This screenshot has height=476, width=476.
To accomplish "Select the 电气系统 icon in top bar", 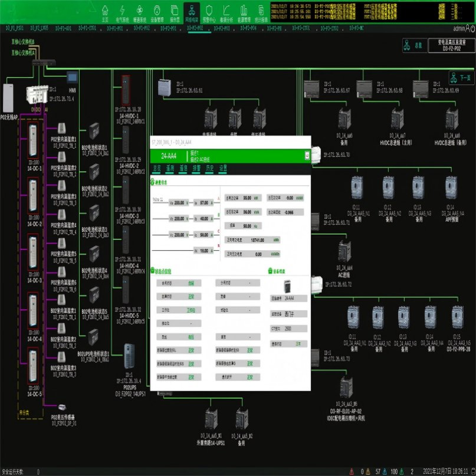I will click(x=122, y=11).
